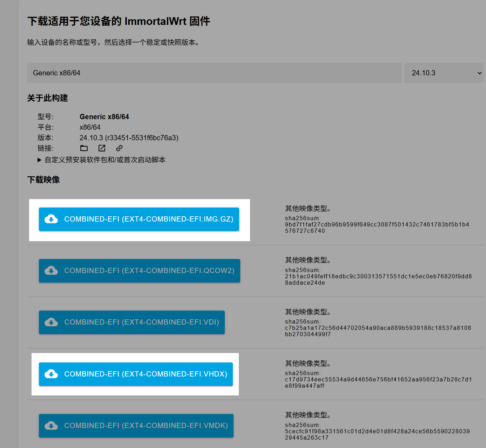This screenshot has height=448, width=486.
Task: Click cloud download icon on VMDK button
Action: click(51, 426)
